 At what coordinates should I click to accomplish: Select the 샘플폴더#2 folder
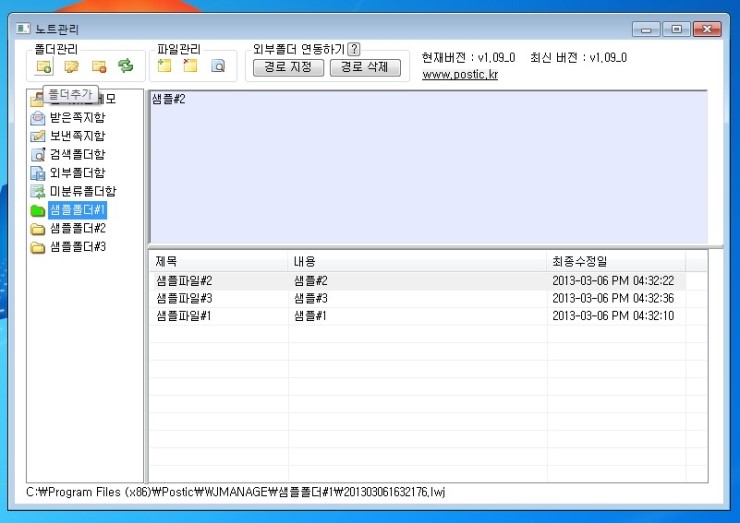click(78, 228)
